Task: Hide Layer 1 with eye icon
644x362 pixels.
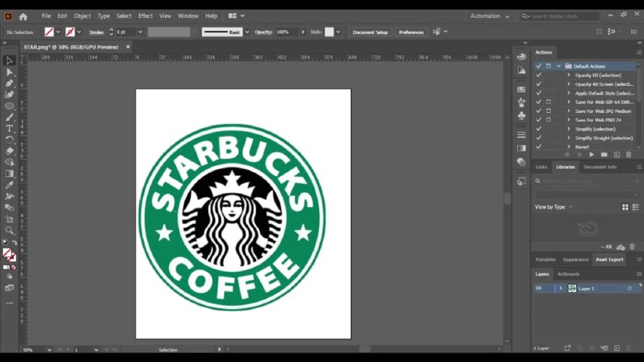Action: tap(538, 288)
